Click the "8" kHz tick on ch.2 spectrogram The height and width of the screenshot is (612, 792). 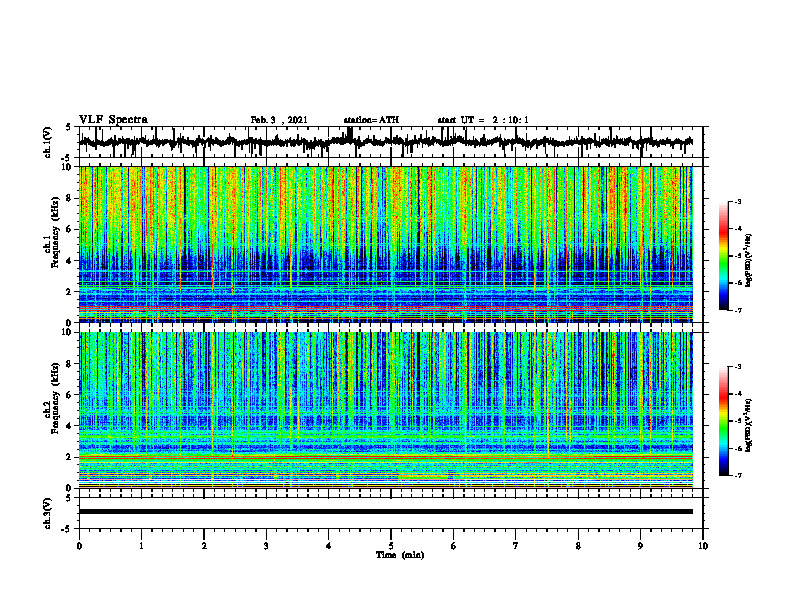[71, 364]
